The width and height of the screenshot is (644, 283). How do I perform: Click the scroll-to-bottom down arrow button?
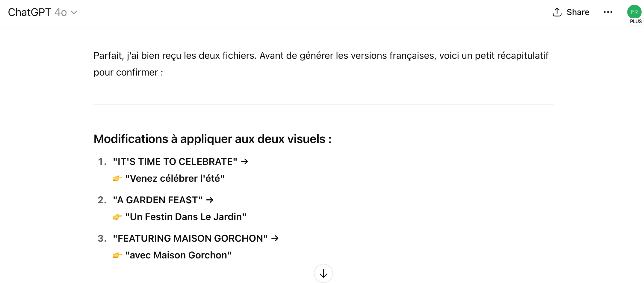[323, 273]
